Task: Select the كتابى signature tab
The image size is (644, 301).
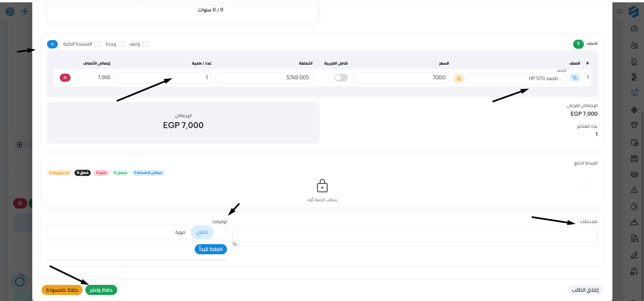Action: click(202, 232)
